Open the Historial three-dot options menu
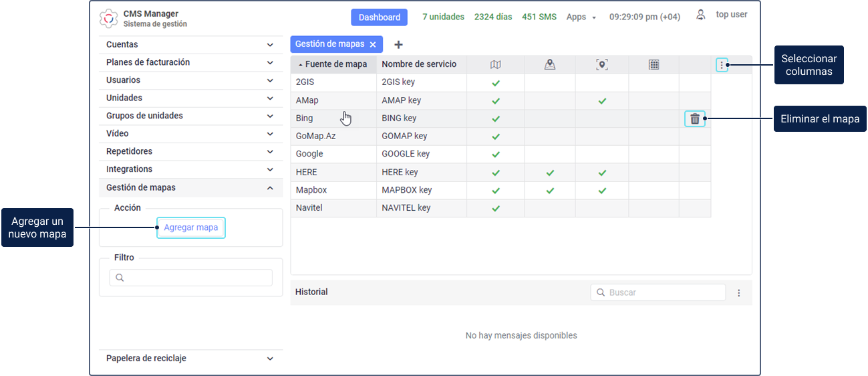 point(739,293)
